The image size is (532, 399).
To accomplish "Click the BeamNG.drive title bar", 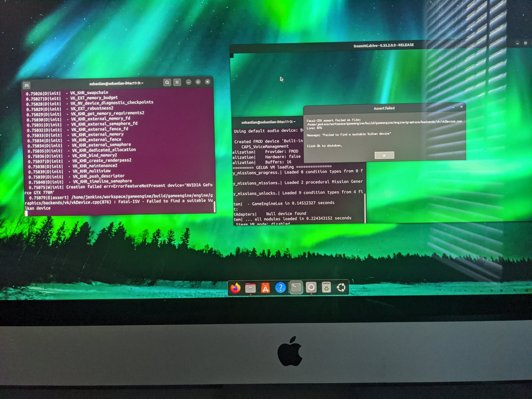I will (x=383, y=45).
